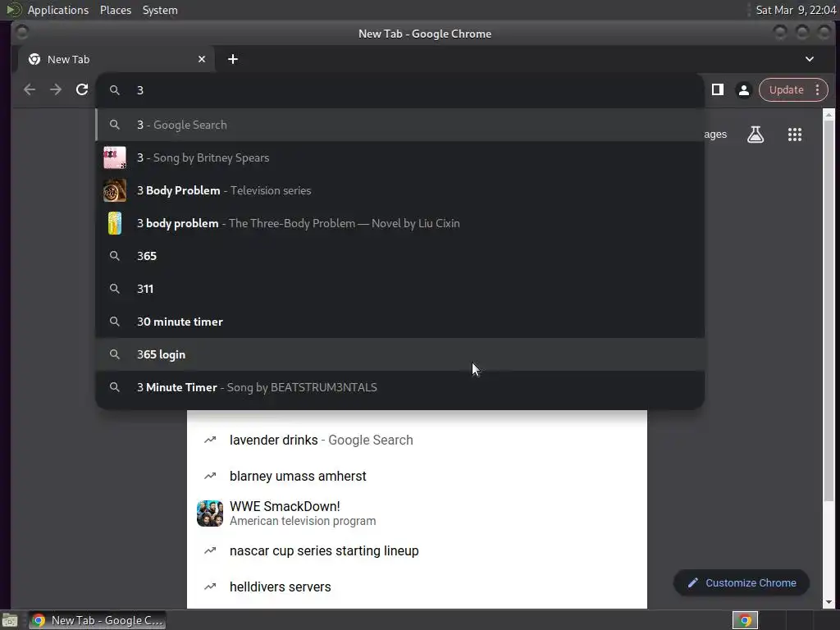This screenshot has width=840, height=630.
Task: Open 'nascar cup series starting lineup' search
Action: pyautogui.click(x=417, y=550)
